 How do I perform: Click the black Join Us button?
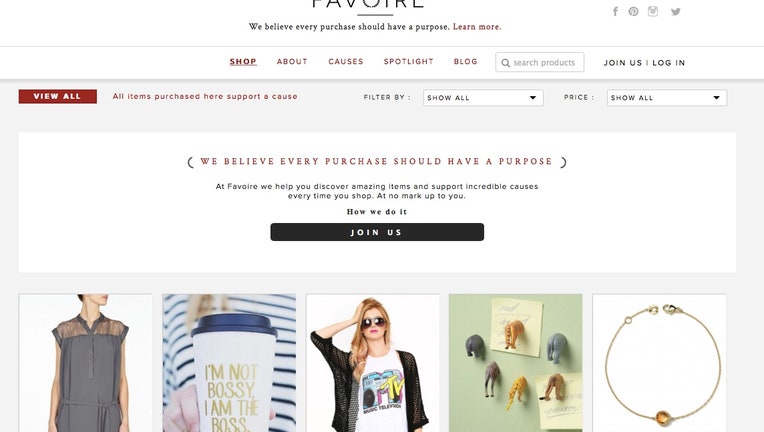(377, 232)
